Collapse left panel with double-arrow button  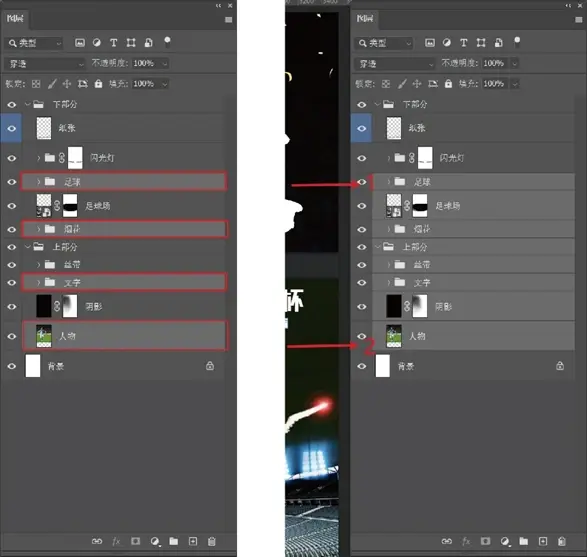pyautogui.click(x=219, y=6)
